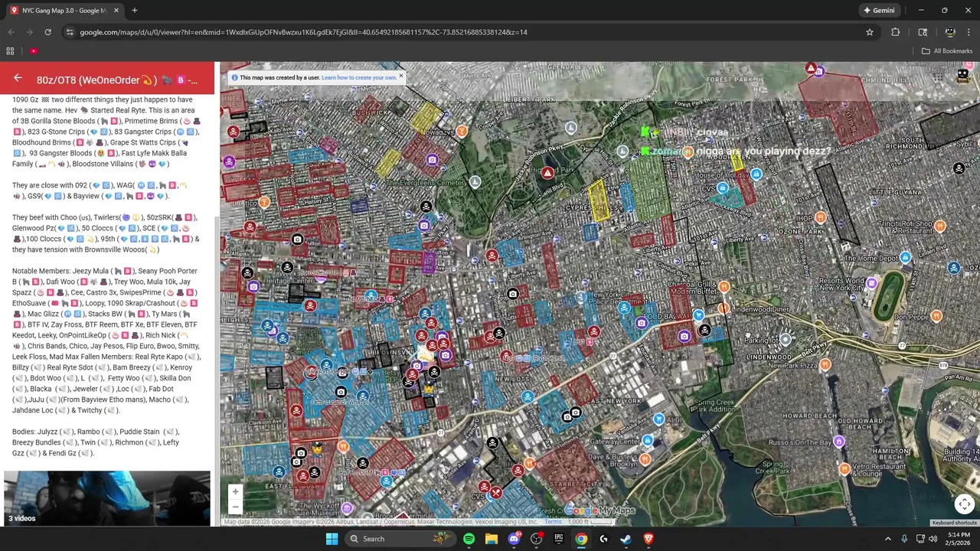
Task: Open the Chrome profile avatar
Action: [x=950, y=32]
